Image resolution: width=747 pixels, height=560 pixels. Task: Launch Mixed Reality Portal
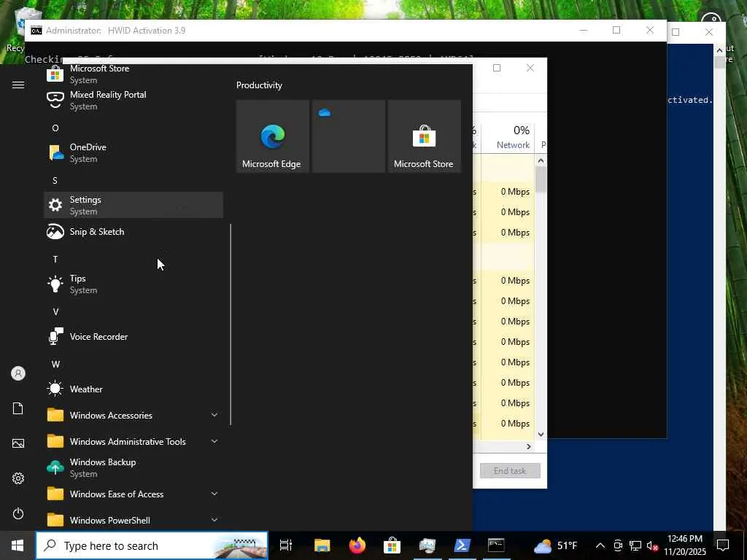[133, 100]
